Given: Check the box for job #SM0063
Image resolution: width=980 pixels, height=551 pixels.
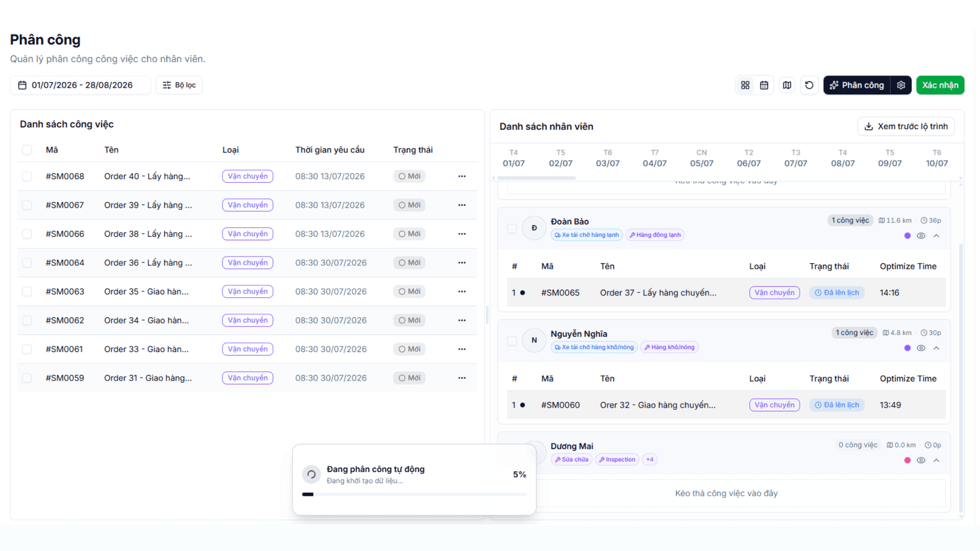Looking at the screenshot, I should coord(27,292).
